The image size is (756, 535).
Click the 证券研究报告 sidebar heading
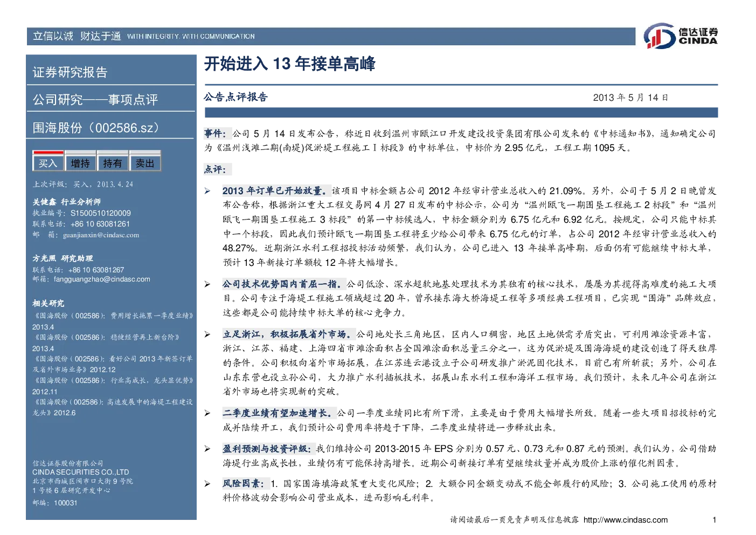coord(70,72)
